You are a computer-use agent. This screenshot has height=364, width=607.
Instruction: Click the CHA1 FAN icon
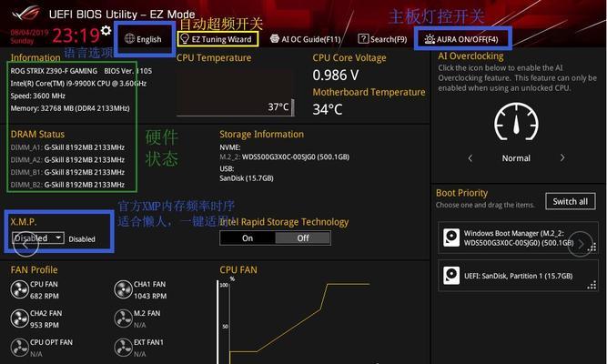(123, 289)
